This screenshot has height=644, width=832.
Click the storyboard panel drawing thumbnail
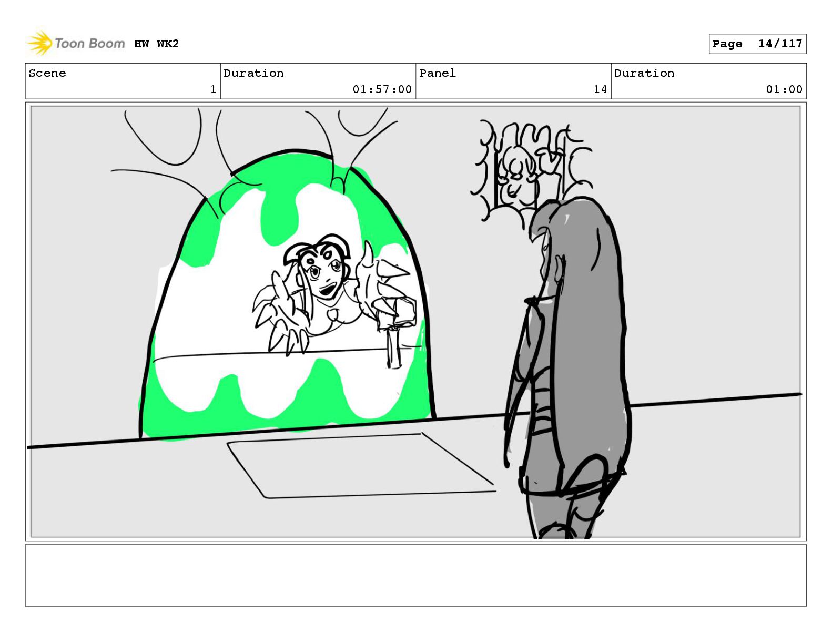coord(415,322)
